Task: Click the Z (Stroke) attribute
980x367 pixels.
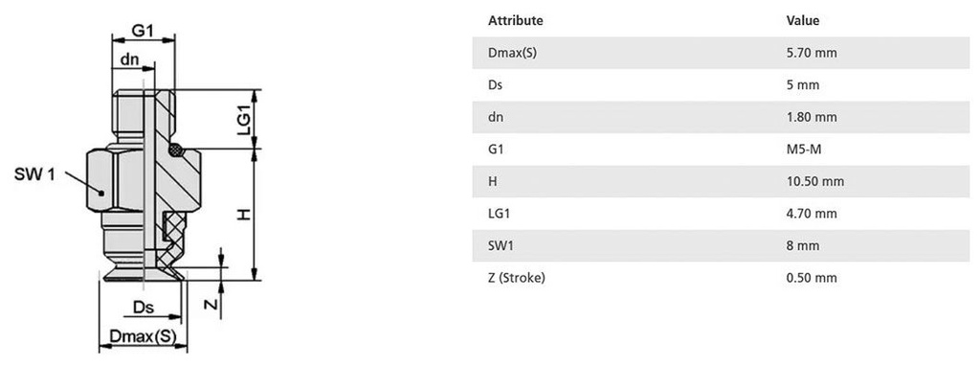Action: [x=516, y=278]
